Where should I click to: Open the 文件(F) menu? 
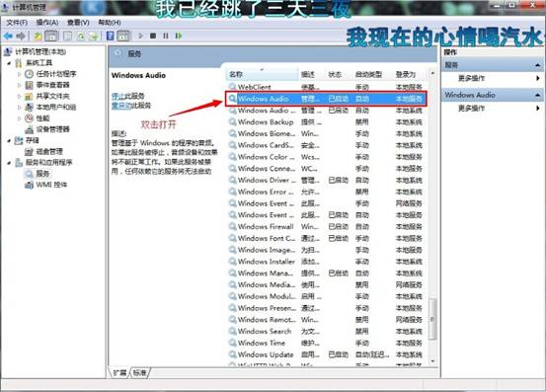click(17, 23)
